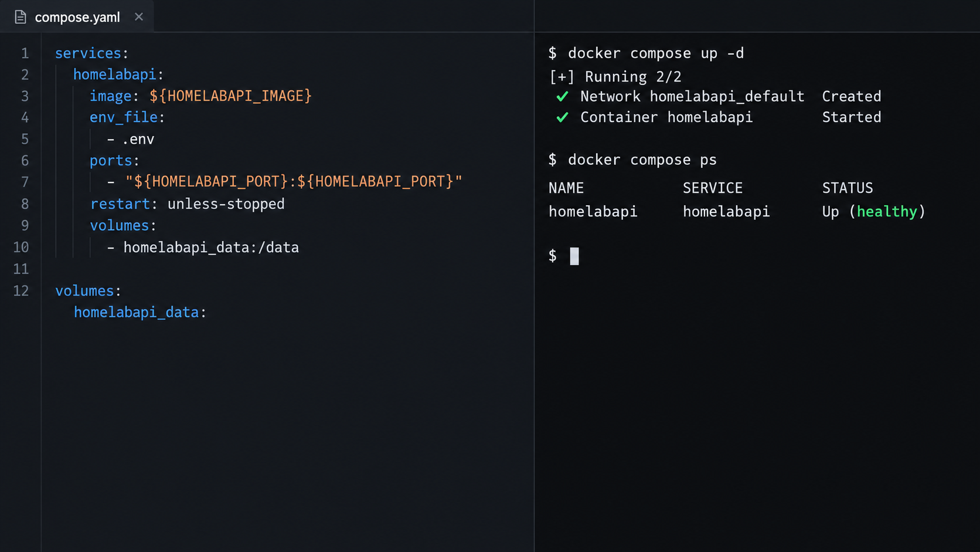This screenshot has height=552, width=980.
Task: Click the 'Created' status text
Action: click(852, 96)
